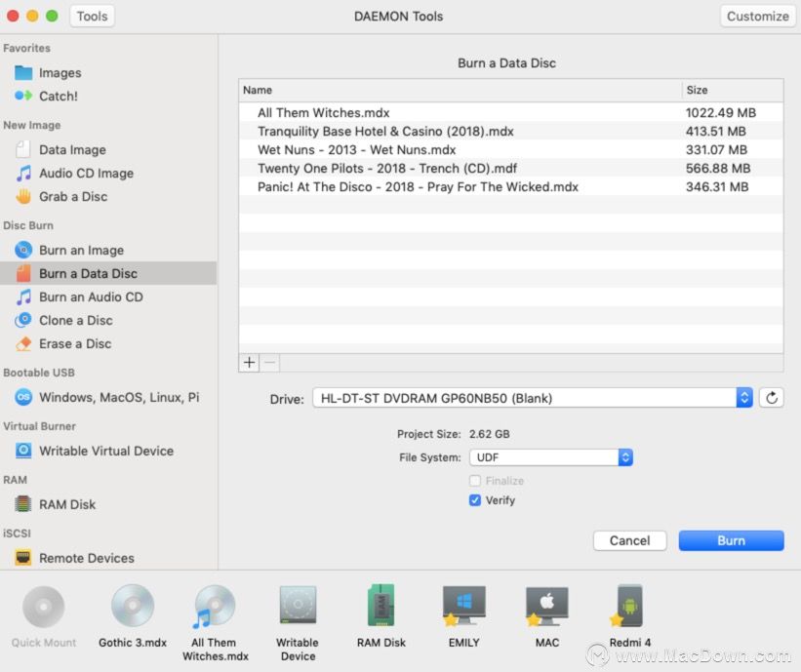
Task: Toggle the Finalize checkbox
Action: 475,481
